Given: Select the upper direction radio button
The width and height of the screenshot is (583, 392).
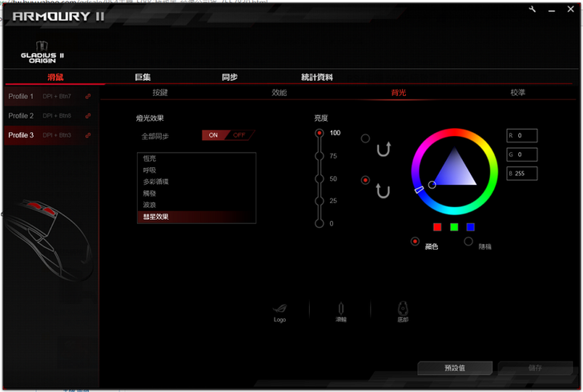Looking at the screenshot, I should pyautogui.click(x=365, y=138).
